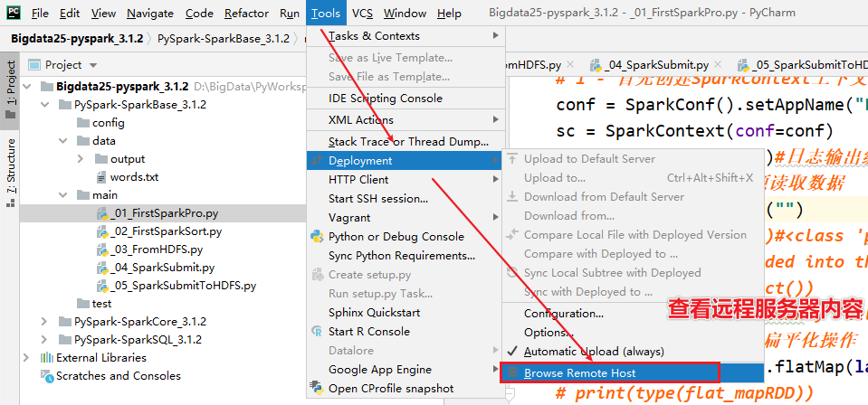
Task: Select _04_SparkSubmit.py in project tree
Action: [156, 268]
